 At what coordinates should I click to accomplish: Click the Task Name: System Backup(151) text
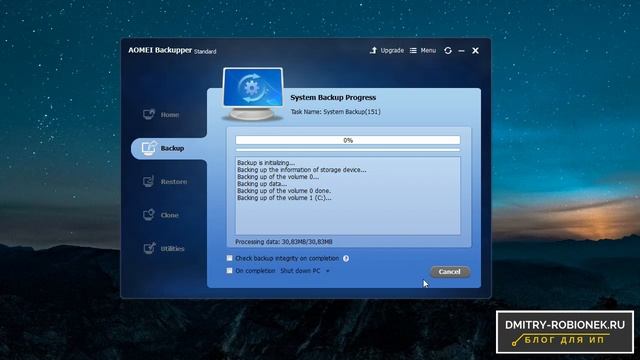[335, 111]
